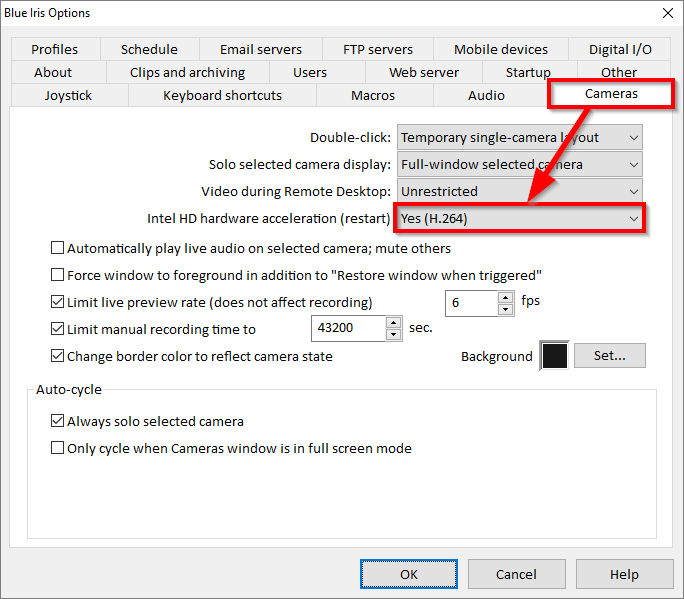Open the Joystick tab
Viewport: 684px width, 599px height.
point(68,96)
